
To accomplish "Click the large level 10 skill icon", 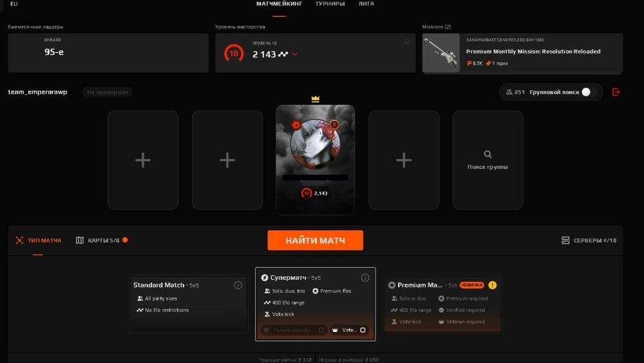I will tap(234, 54).
